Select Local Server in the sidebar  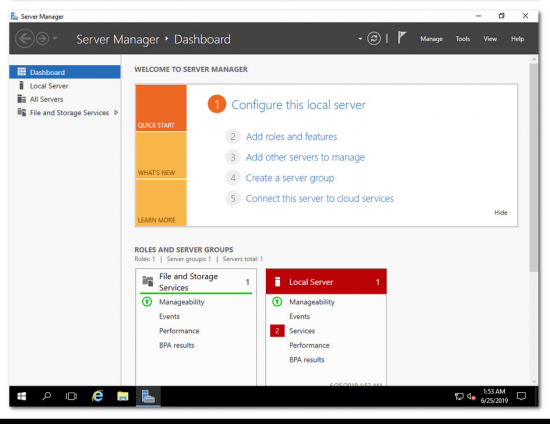click(x=65, y=86)
